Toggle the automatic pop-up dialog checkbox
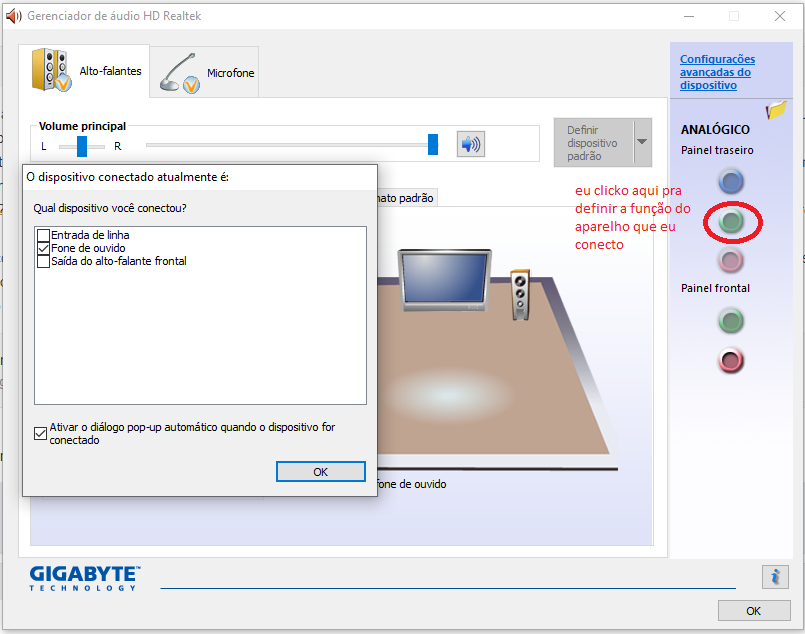The height and width of the screenshot is (634, 805). (41, 433)
